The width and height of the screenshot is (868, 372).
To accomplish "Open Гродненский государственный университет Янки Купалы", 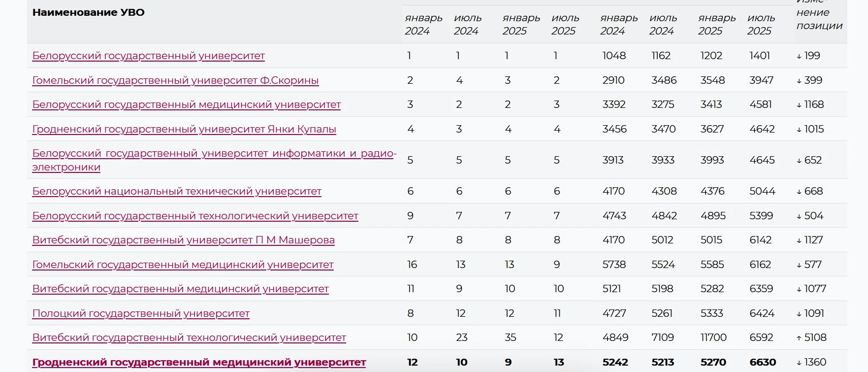I will point(184,129).
